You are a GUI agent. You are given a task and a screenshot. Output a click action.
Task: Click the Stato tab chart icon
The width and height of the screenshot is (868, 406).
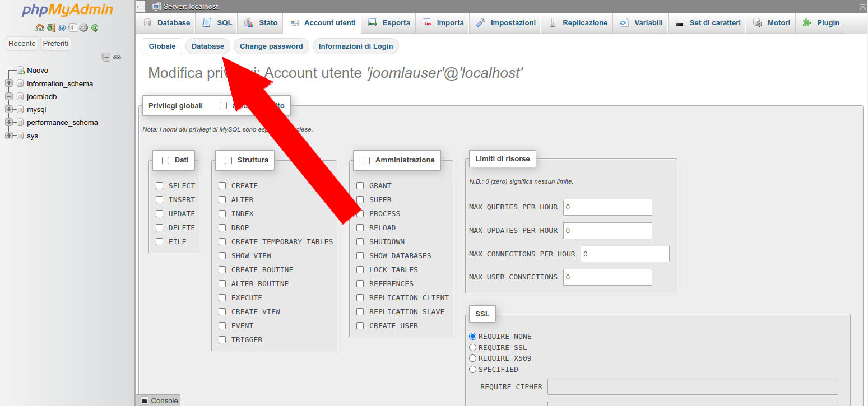(249, 23)
